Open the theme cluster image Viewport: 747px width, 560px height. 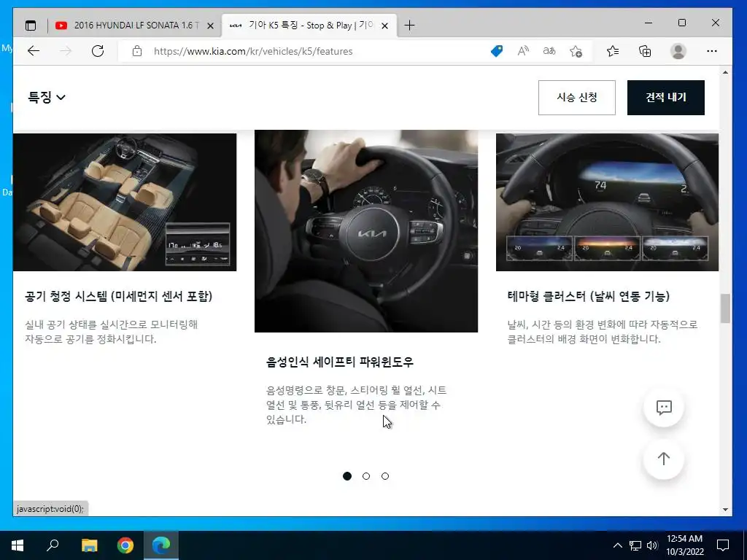(x=607, y=202)
